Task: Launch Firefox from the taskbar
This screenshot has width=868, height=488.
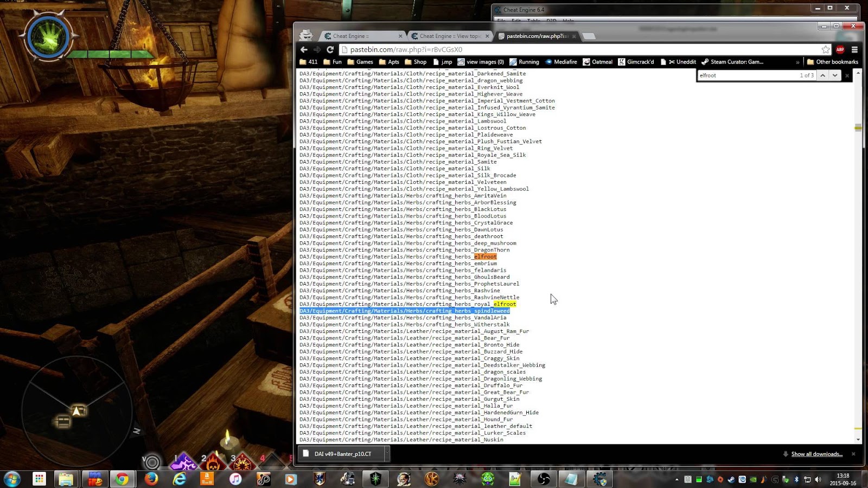Action: 151,479
